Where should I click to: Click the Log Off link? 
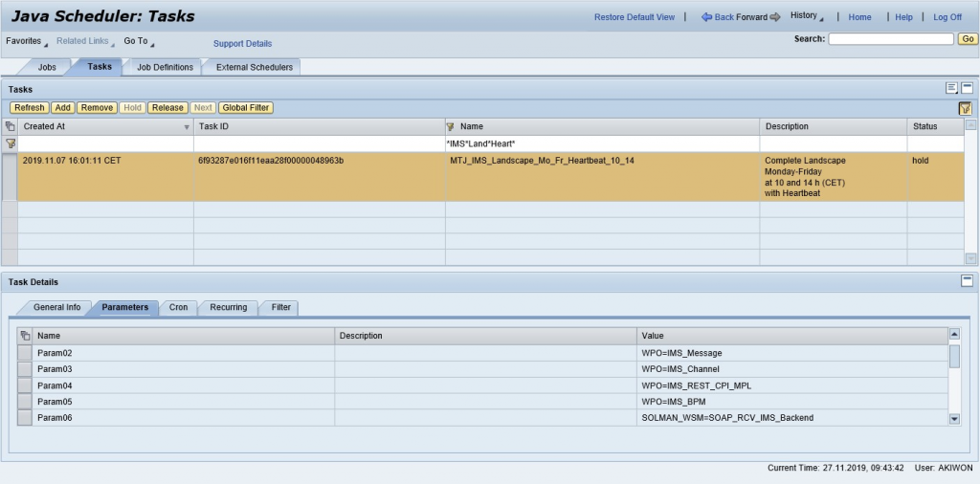(x=947, y=17)
